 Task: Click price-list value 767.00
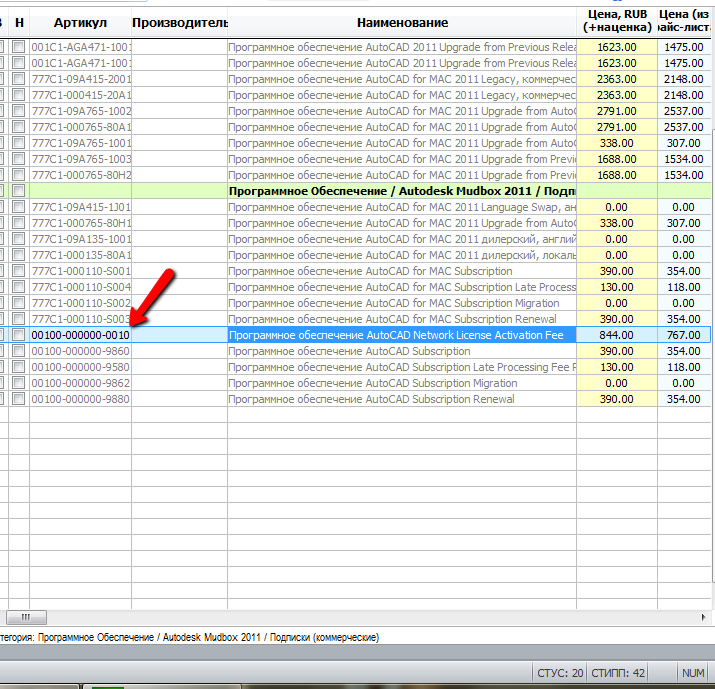tap(684, 335)
